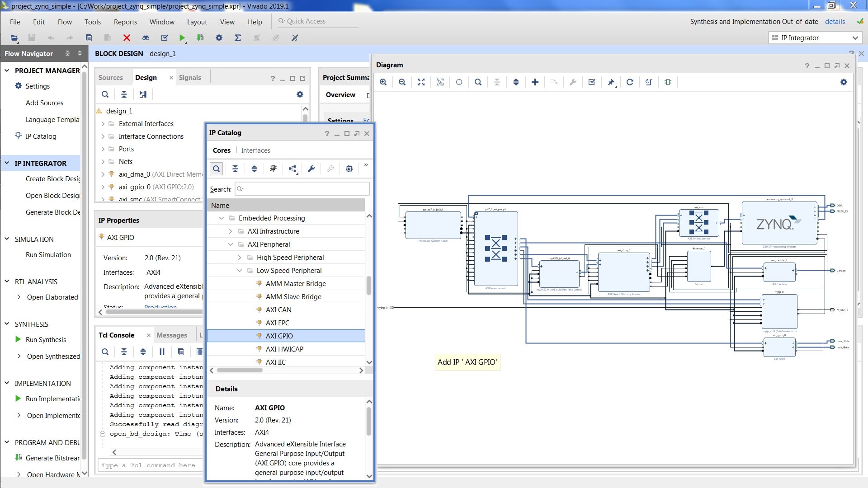Collapse IP INTEGRATOR section
868x488 pixels.
pos(7,163)
